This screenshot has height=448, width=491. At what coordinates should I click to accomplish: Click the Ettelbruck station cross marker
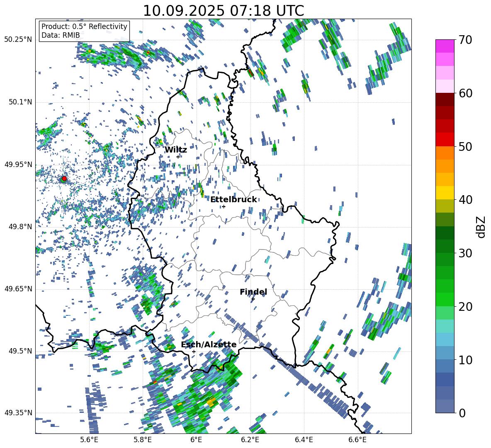tap(224, 206)
